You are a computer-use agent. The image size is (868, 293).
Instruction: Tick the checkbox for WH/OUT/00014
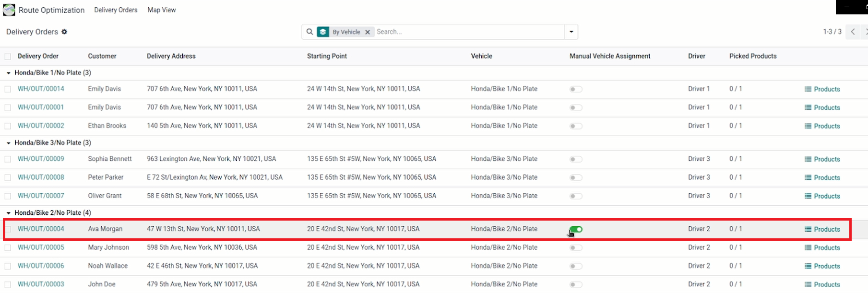click(8, 89)
